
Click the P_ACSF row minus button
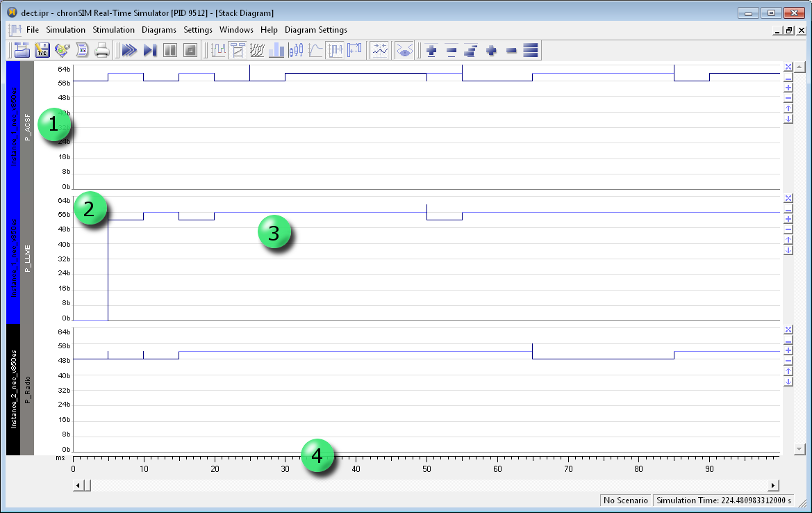click(788, 99)
